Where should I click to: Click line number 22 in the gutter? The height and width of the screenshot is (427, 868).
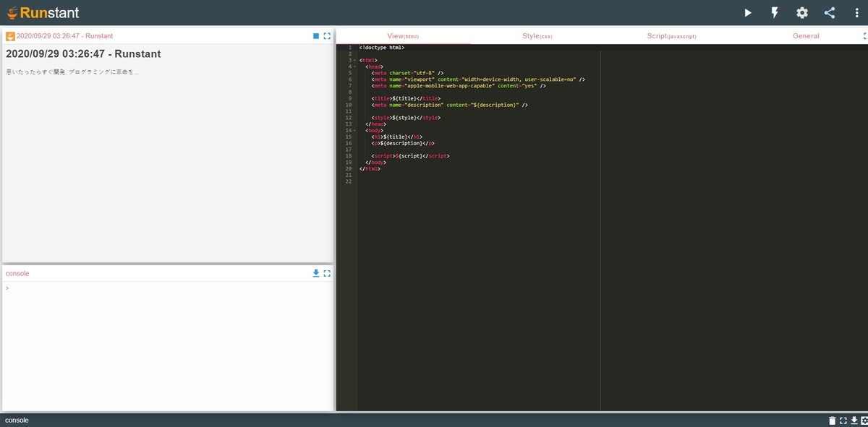[349, 181]
